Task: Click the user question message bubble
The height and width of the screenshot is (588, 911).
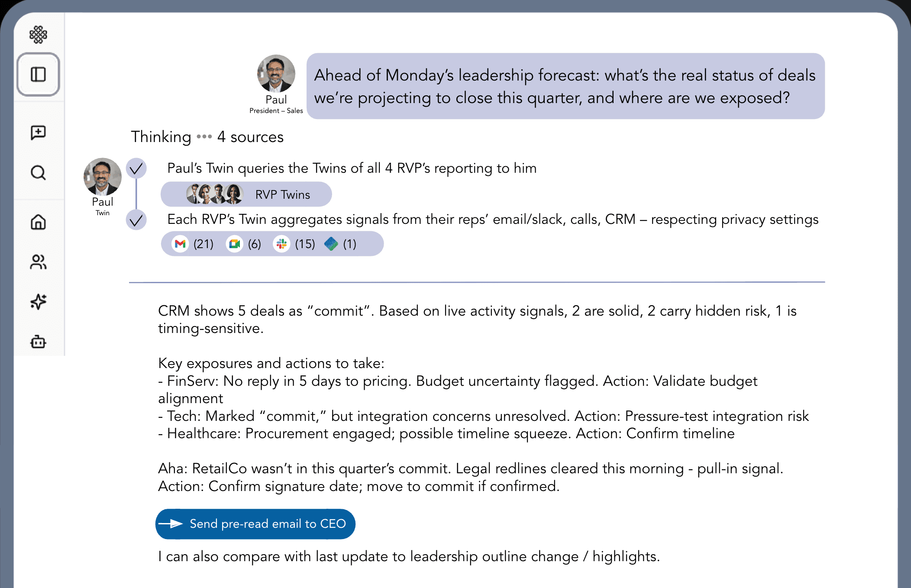Action: click(565, 86)
